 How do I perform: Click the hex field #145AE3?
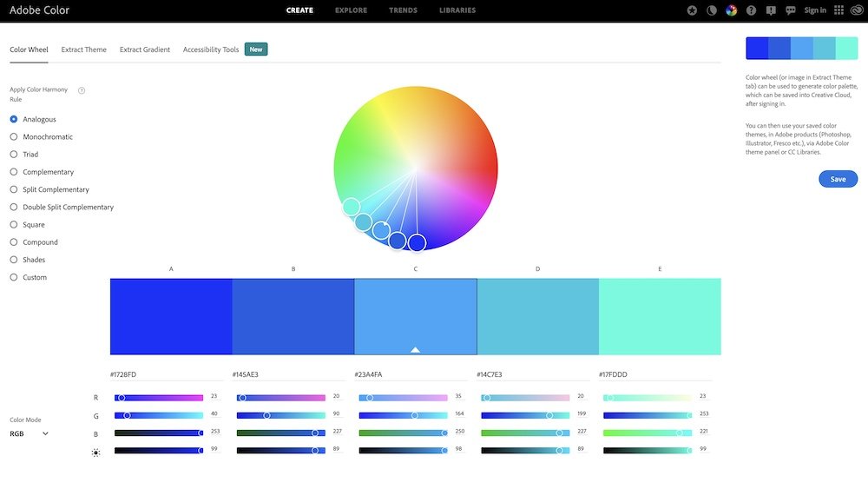288,374
